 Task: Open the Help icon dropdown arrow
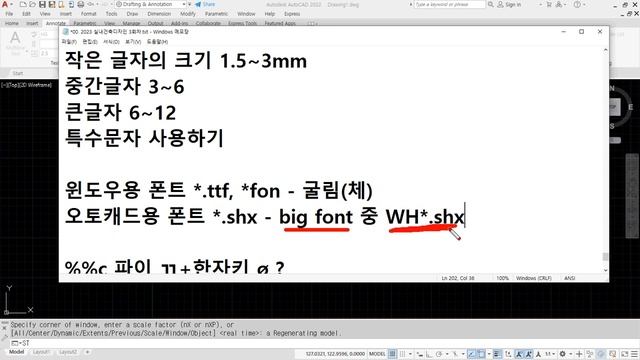[583, 4]
